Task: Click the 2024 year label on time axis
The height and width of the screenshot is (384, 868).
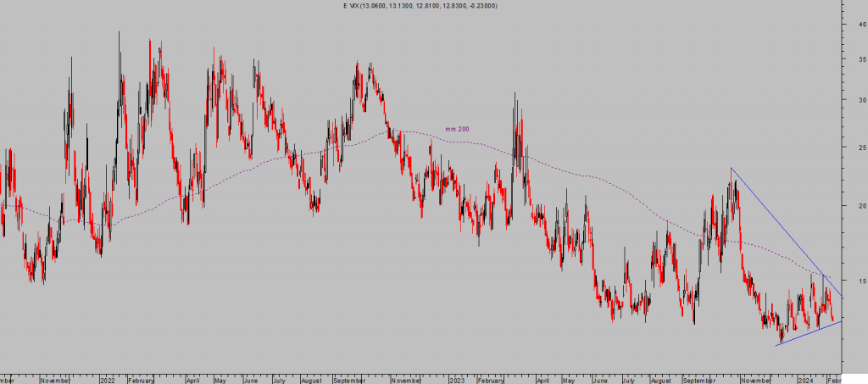Action: coord(807,381)
